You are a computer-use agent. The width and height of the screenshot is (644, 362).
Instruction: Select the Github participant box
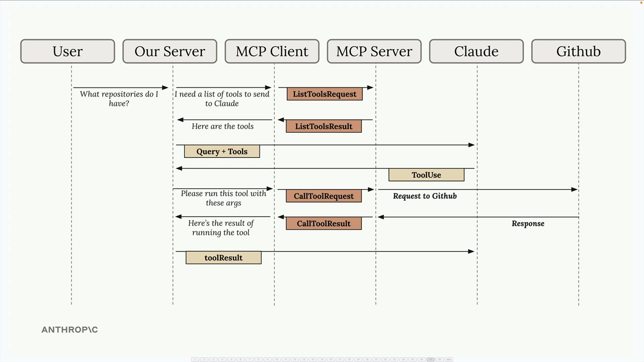578,51
